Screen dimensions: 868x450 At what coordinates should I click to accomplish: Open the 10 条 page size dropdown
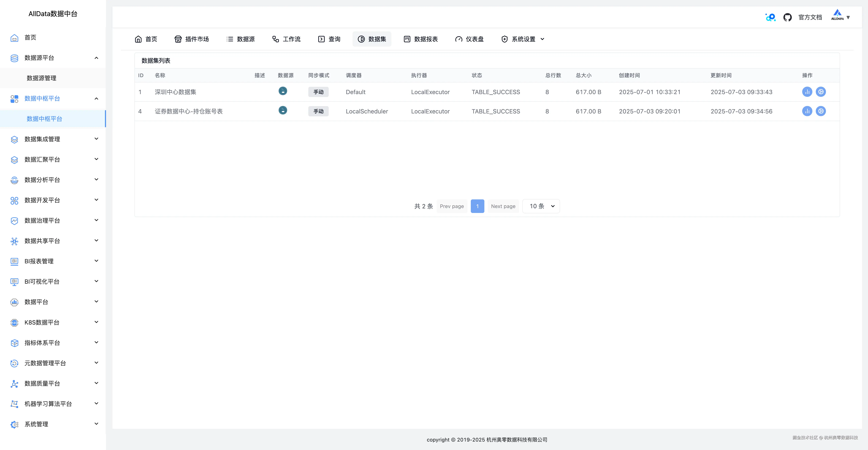(541, 206)
